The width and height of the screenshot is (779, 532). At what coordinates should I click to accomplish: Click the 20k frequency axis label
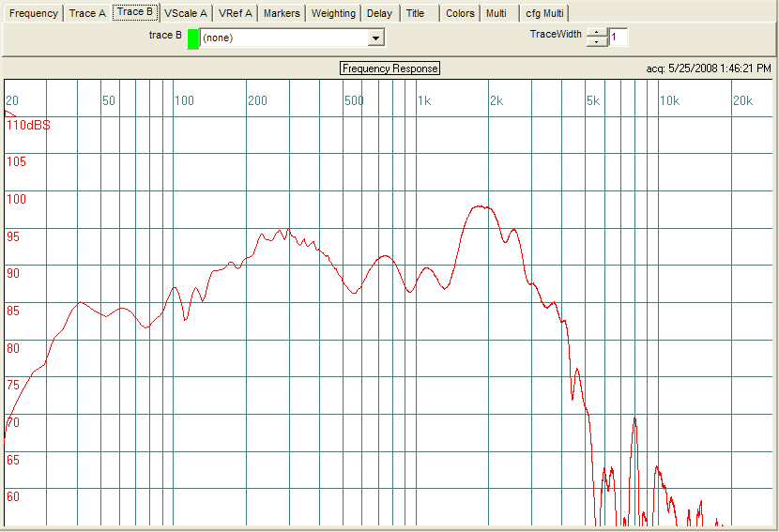(x=742, y=100)
